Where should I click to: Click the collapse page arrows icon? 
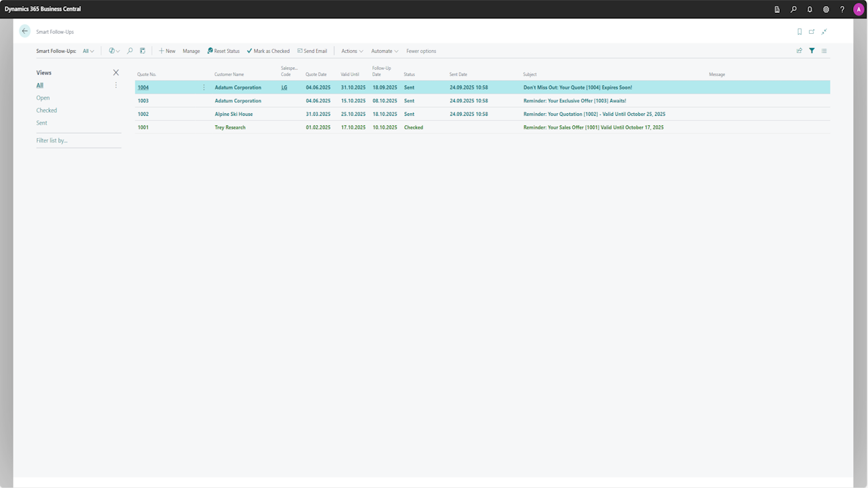click(x=824, y=32)
